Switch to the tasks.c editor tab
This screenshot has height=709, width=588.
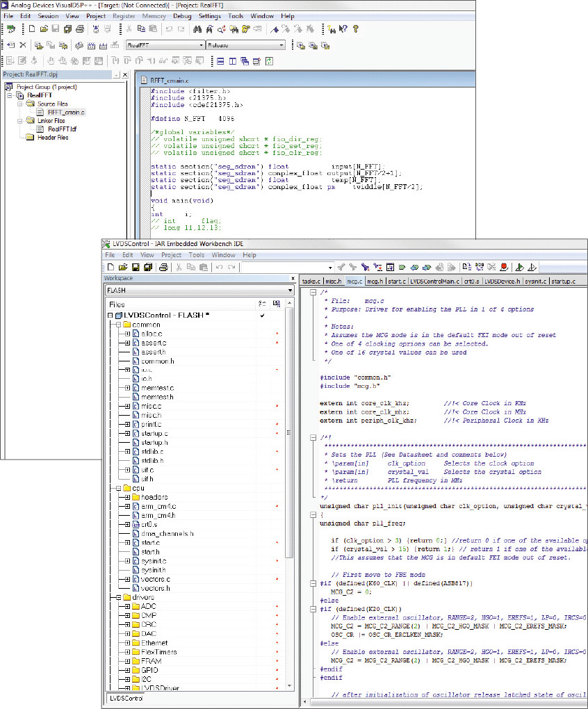311,282
